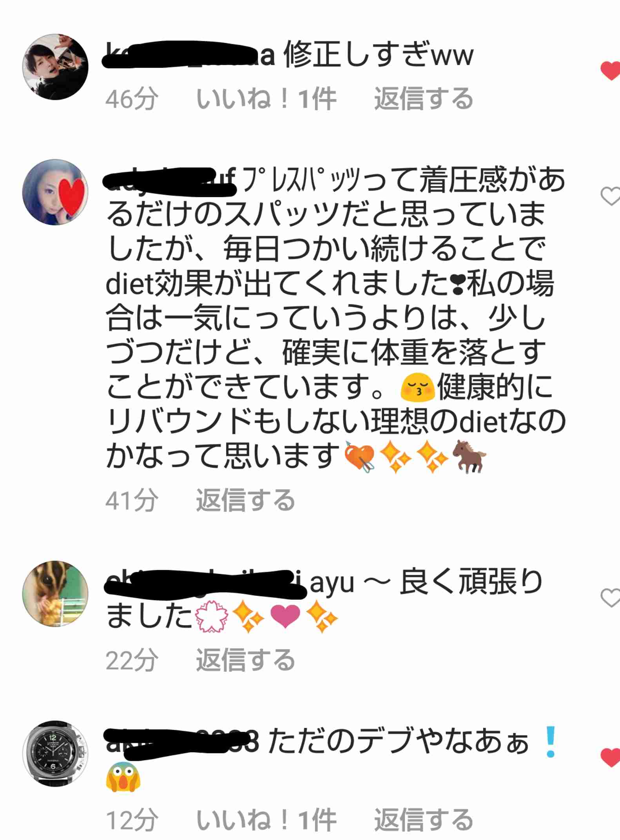Open profile photo of 修正しすぎww commenter

point(55,67)
